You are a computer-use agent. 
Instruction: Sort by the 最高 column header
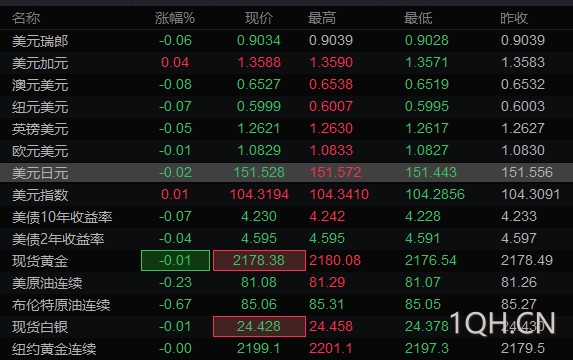tap(322, 18)
